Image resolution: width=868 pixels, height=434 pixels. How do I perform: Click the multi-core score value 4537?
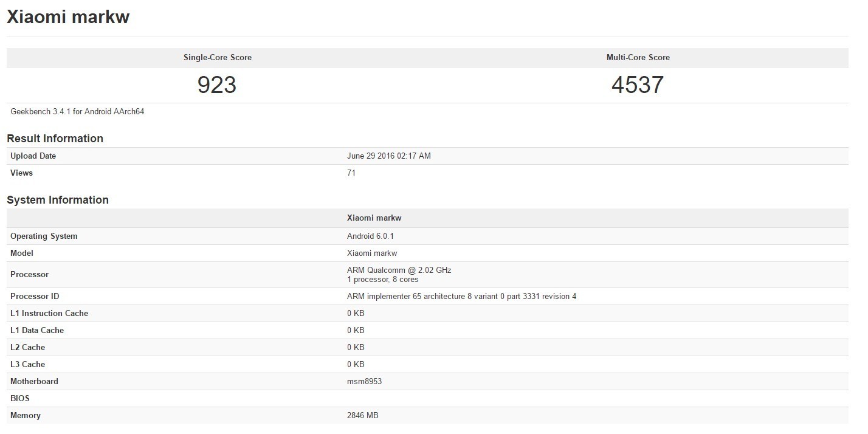point(637,85)
